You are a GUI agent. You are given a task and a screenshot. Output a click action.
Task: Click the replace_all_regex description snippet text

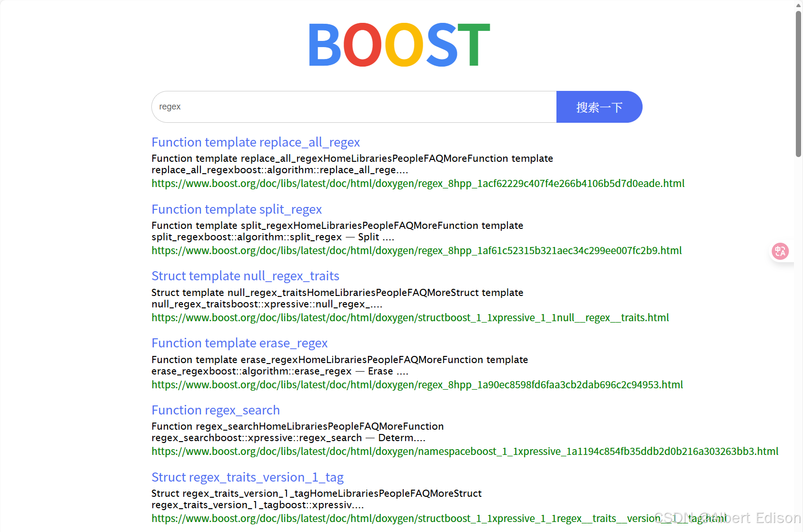352,164
